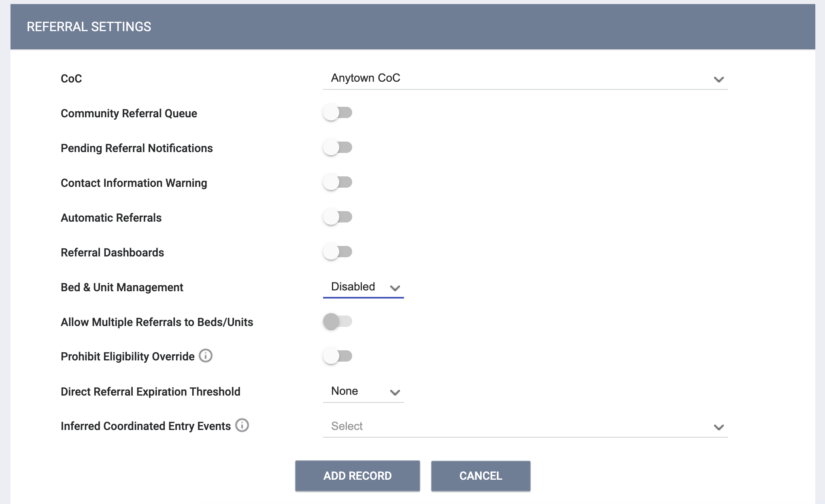Turn on the Prohibit Eligibility Override toggle
Screen dimensions: 825x504
pos(337,356)
